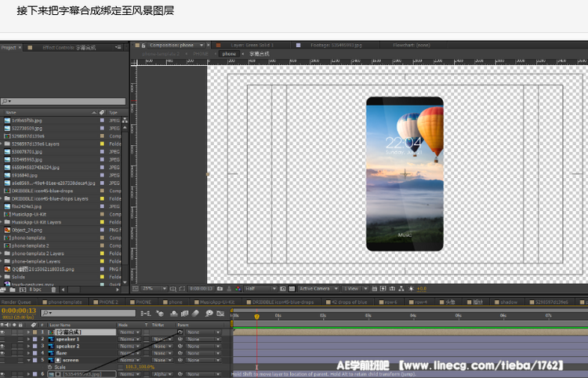The width and height of the screenshot is (588, 378).
Task: Toggle viewer lock icon beside Composition tab
Action: 143,45
